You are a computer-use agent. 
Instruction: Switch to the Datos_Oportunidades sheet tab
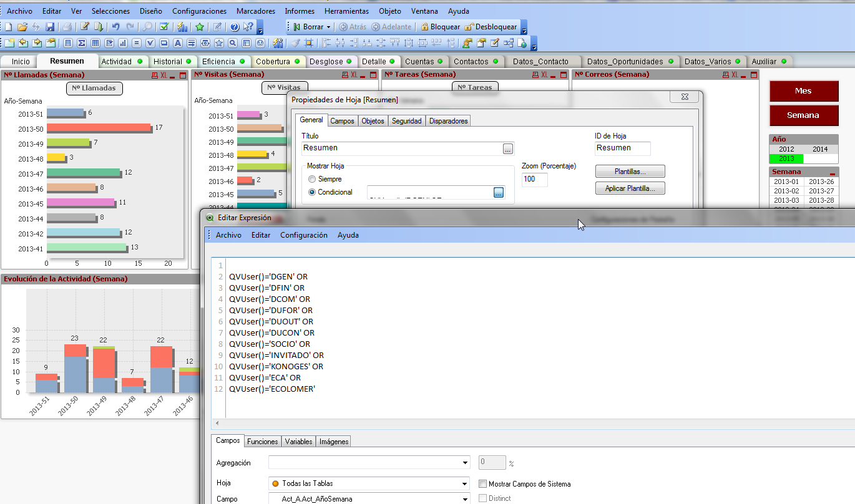pyautogui.click(x=630, y=61)
